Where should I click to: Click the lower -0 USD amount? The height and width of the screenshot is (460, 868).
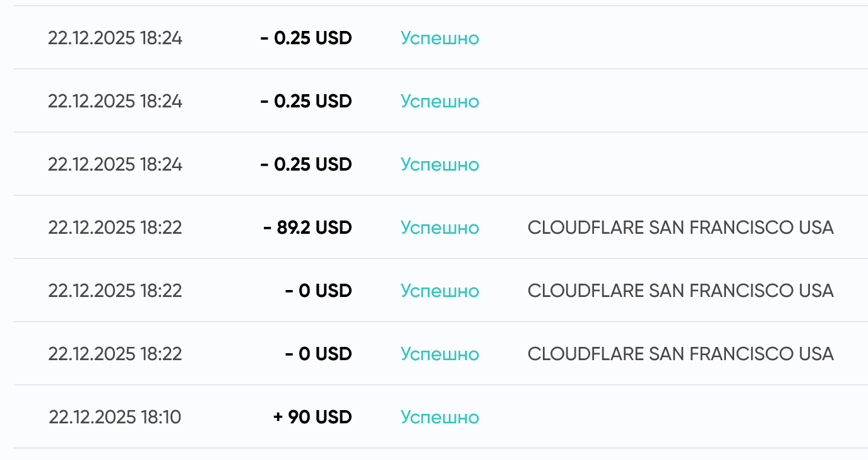tap(318, 354)
